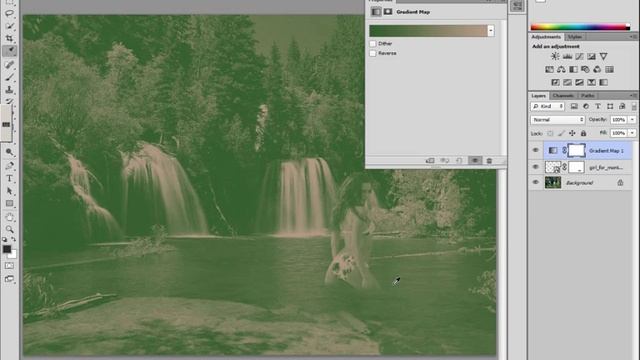Select the Zoom magnifier tool

(9, 229)
